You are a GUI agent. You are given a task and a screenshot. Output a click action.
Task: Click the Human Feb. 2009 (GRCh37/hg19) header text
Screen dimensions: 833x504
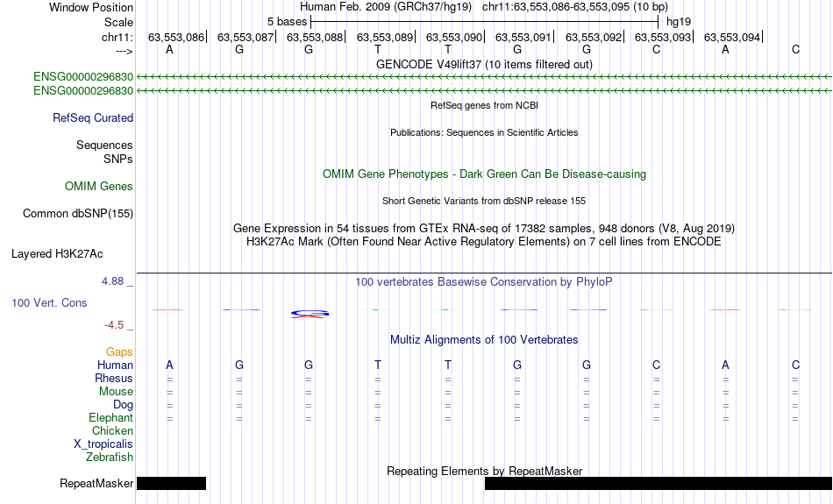point(386,7)
